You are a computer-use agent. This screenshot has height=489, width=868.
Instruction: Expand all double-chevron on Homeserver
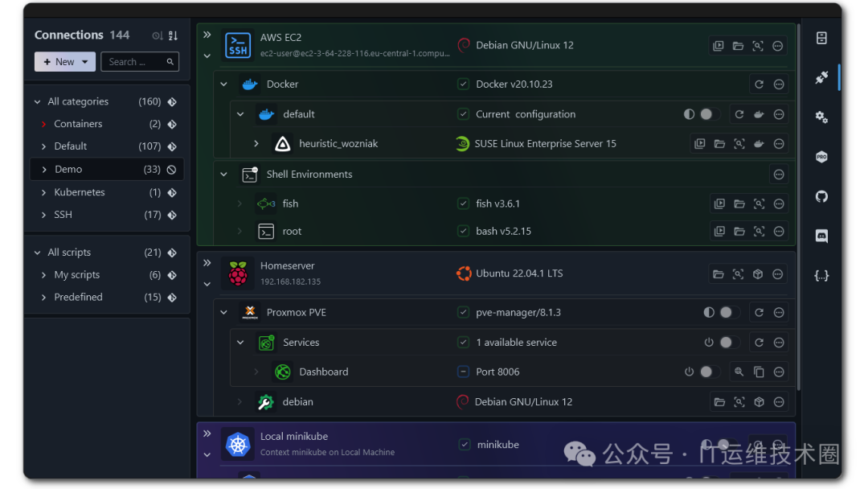pyautogui.click(x=207, y=263)
